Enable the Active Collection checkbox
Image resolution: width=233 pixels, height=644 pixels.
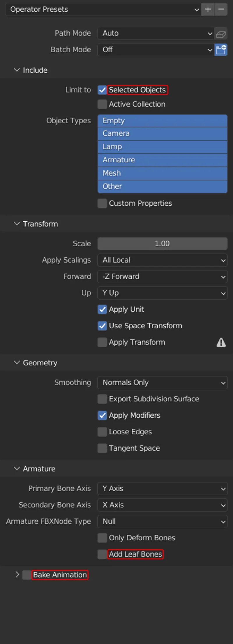102,104
